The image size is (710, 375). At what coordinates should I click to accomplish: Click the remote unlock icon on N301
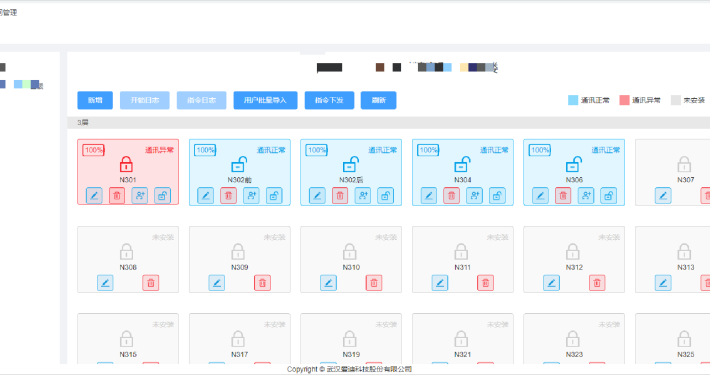(x=163, y=196)
